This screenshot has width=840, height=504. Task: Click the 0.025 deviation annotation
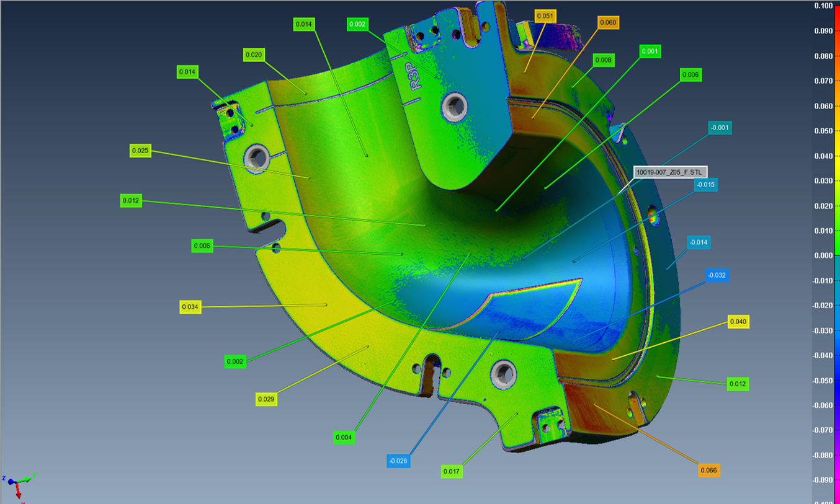(x=141, y=151)
